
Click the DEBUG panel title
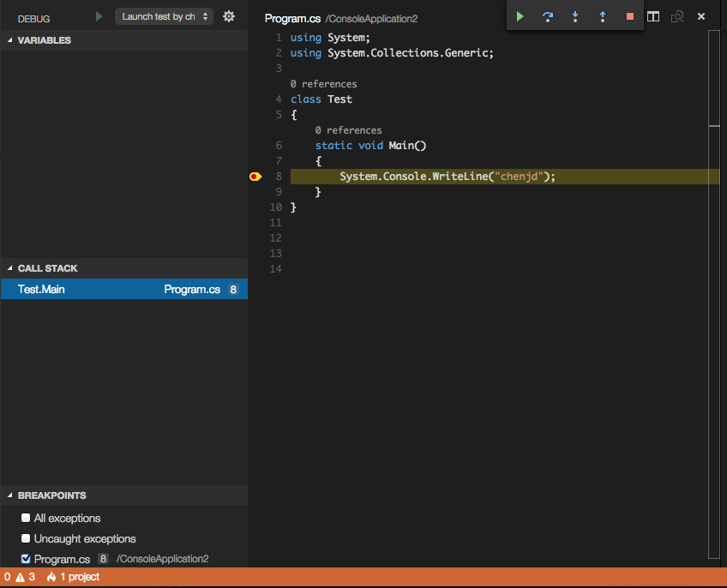33,19
